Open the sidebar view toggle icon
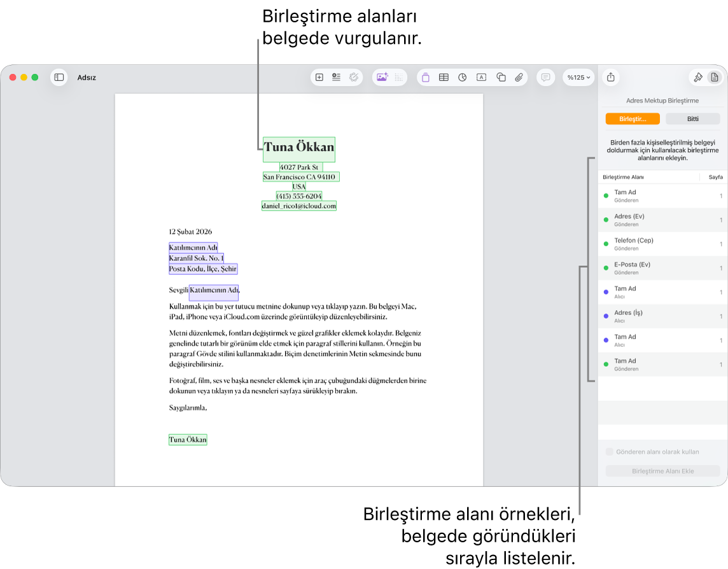 59,77
